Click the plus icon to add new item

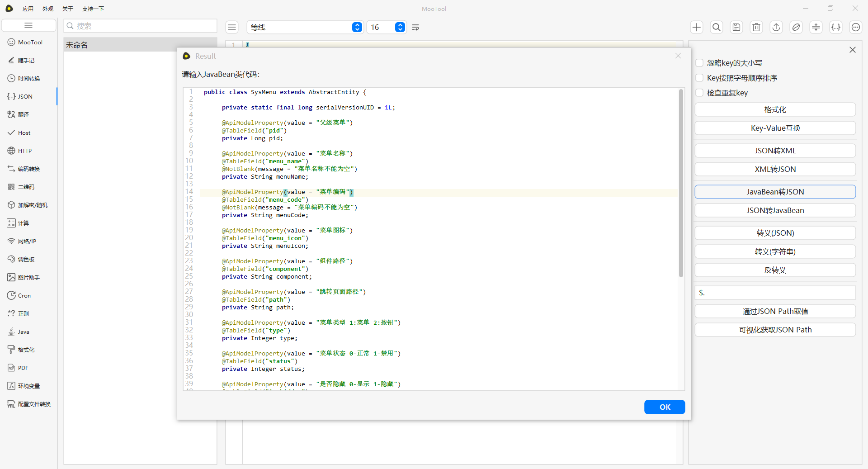(x=696, y=27)
